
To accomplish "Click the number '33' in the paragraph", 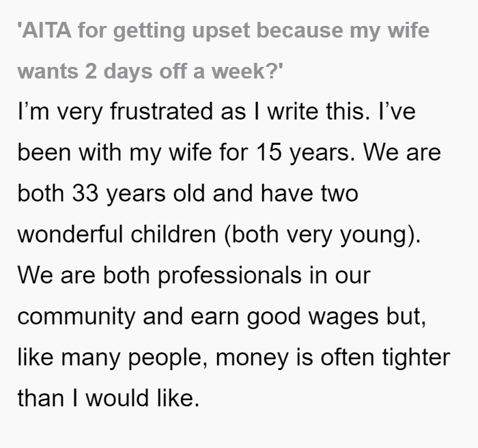I will (x=85, y=193).
